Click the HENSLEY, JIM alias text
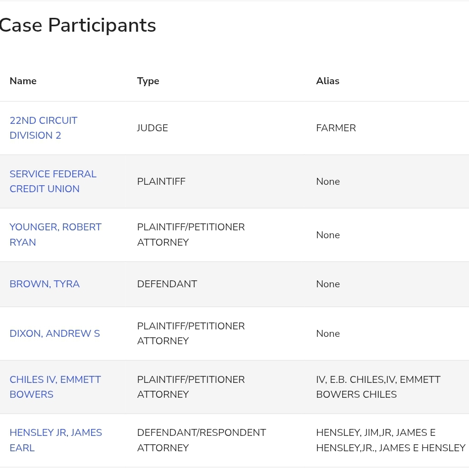This screenshot has height=476, width=469. point(347,432)
